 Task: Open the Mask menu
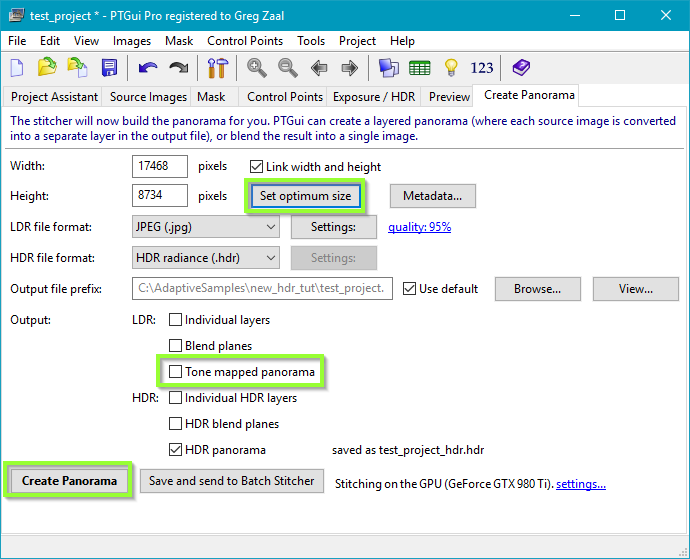179,41
